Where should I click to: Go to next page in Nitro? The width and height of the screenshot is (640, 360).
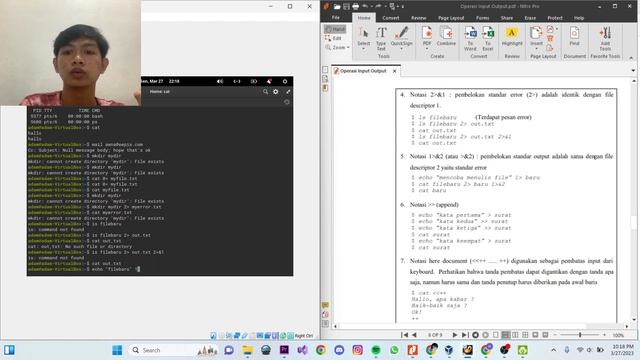click(x=454, y=335)
